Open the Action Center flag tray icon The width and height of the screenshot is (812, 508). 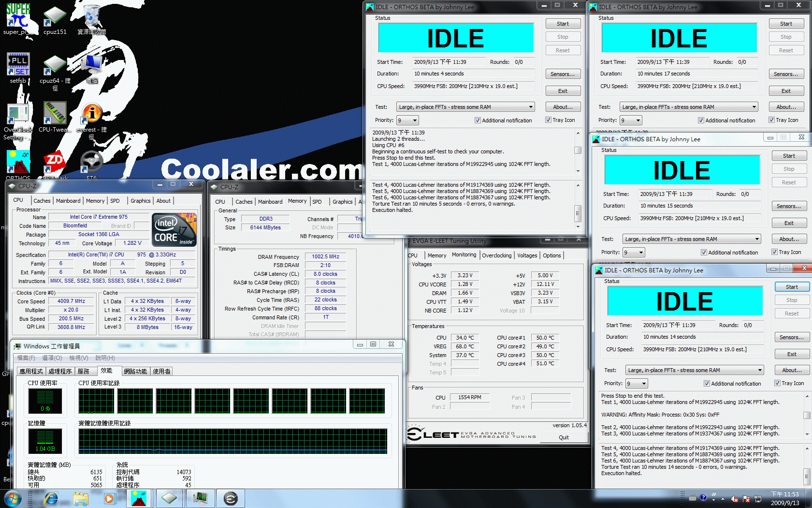tap(746, 499)
